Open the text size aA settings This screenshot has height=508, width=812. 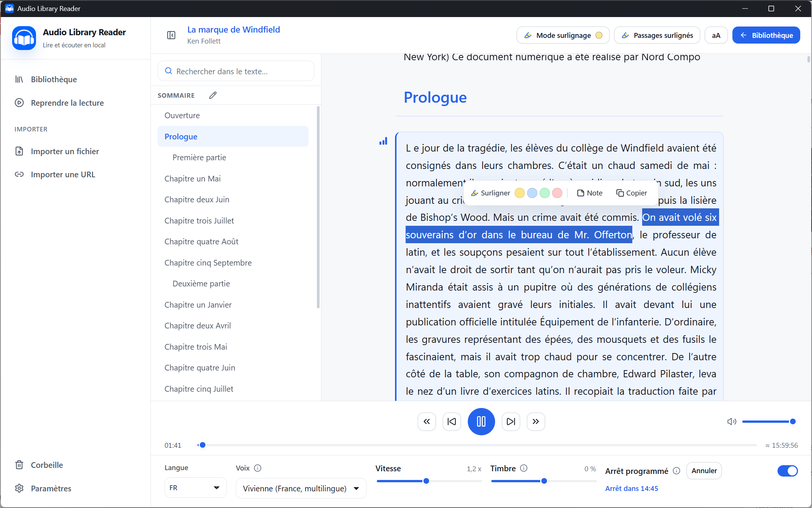[x=716, y=35]
